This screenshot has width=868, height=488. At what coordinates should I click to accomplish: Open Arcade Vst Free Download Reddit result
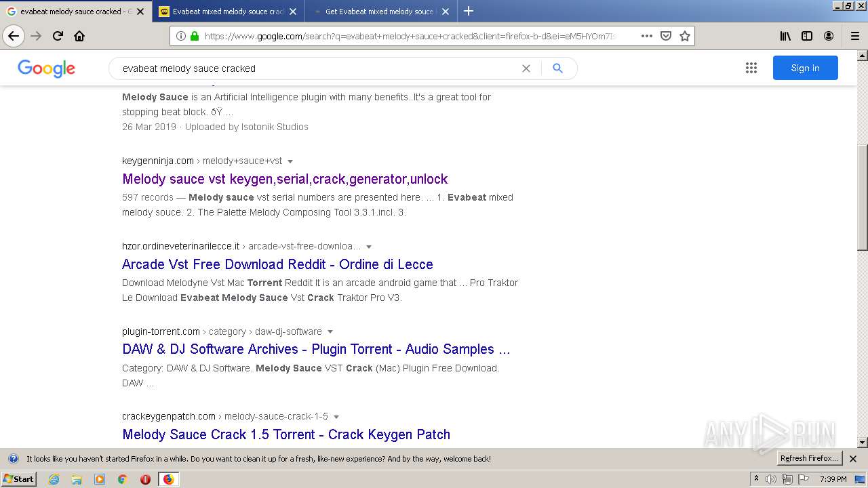click(277, 264)
